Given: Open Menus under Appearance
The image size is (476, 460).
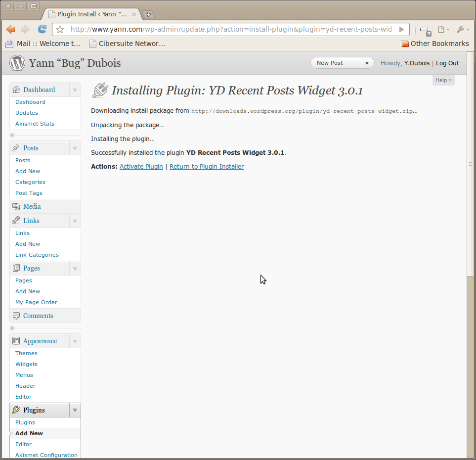Looking at the screenshot, I should (x=24, y=375).
